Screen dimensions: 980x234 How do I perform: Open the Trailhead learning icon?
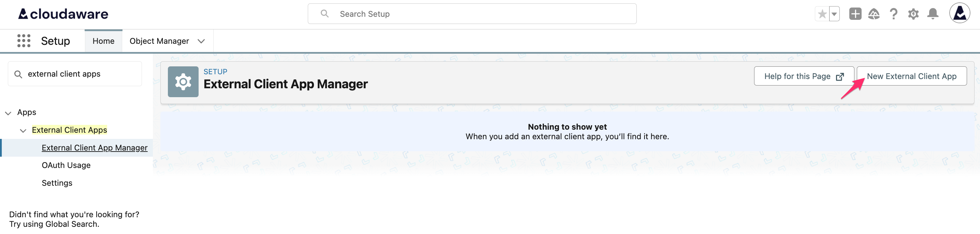coord(874,14)
